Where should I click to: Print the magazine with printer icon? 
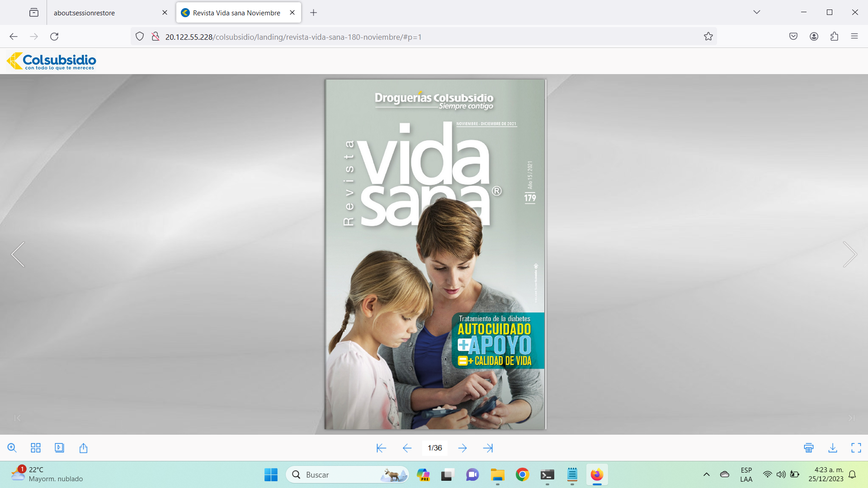pyautogui.click(x=809, y=448)
